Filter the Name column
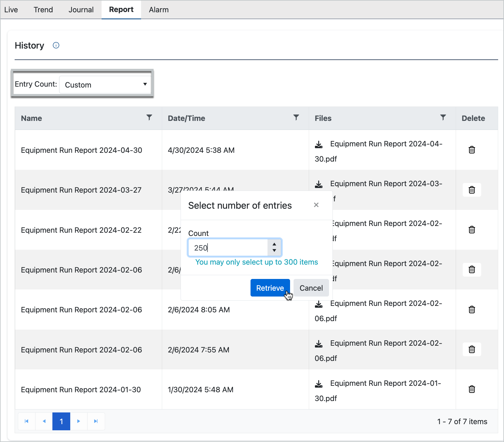 (x=149, y=118)
